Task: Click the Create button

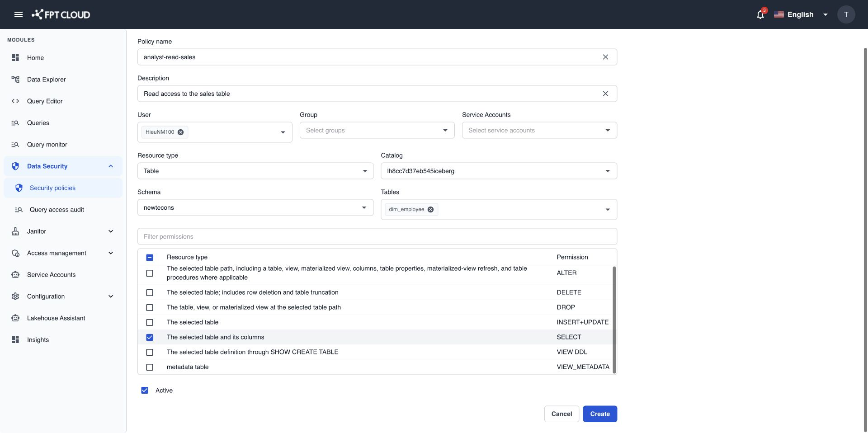Action: (x=600, y=414)
